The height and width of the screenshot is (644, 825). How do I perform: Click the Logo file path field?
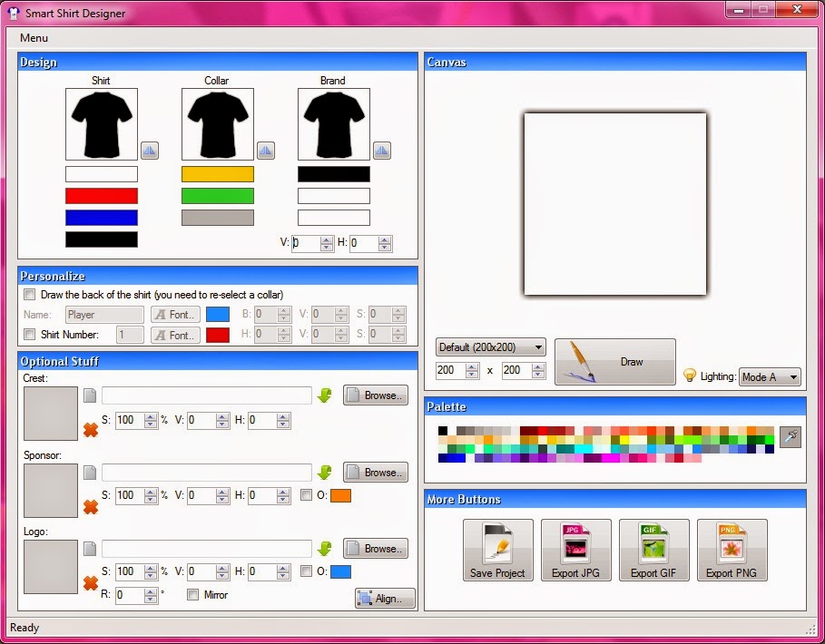[207, 549]
